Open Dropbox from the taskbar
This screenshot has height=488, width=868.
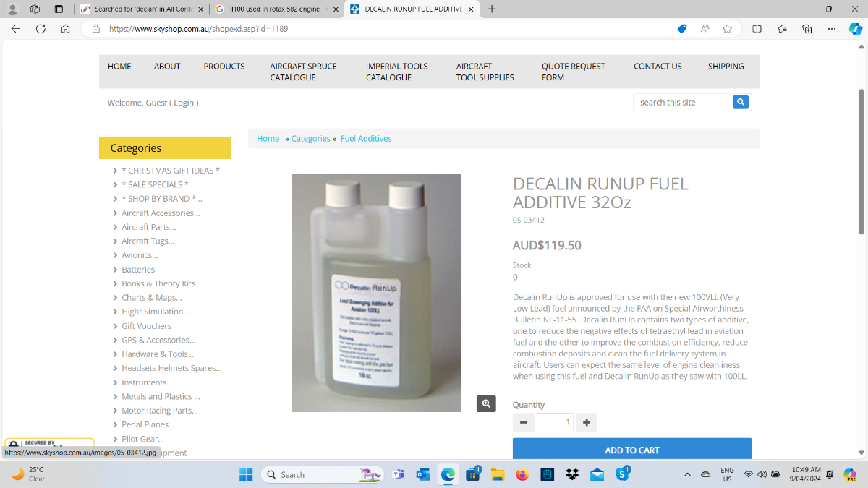[x=572, y=474]
